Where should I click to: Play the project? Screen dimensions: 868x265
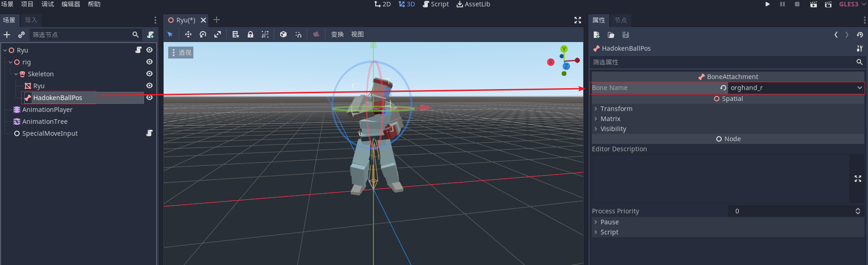(x=767, y=4)
